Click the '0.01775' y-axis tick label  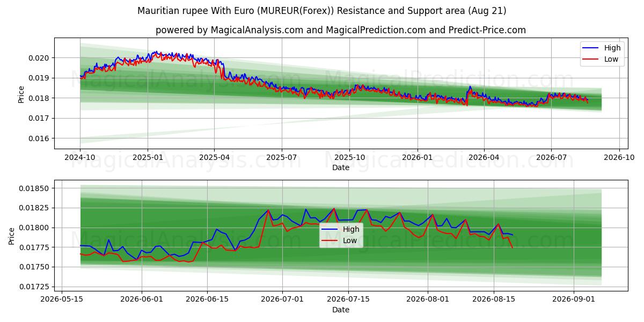pyautogui.click(x=35, y=247)
